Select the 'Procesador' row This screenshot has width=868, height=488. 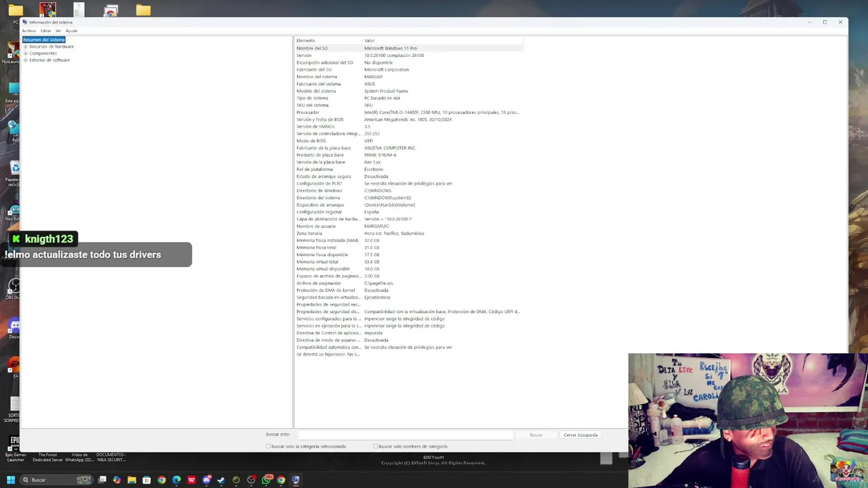[x=408, y=113]
